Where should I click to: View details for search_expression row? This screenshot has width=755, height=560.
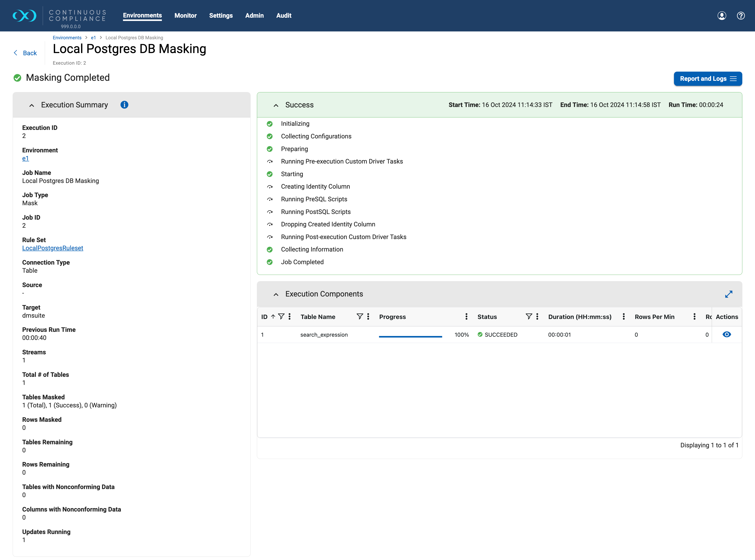tap(727, 334)
